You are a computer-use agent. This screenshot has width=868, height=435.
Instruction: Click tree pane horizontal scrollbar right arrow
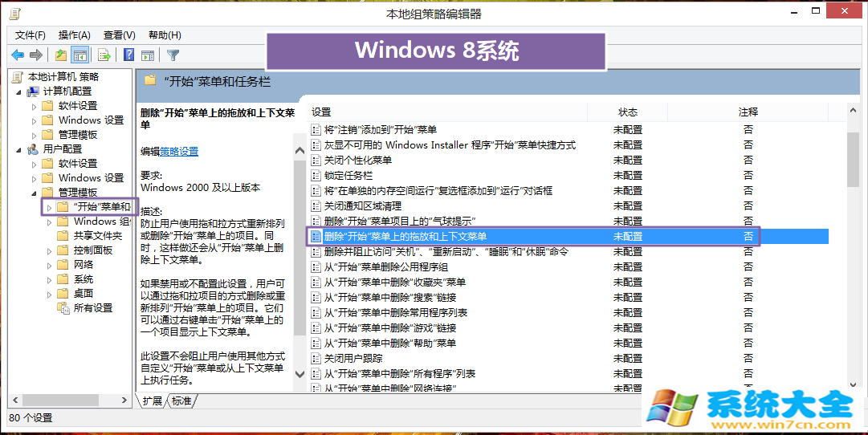pyautogui.click(x=124, y=400)
